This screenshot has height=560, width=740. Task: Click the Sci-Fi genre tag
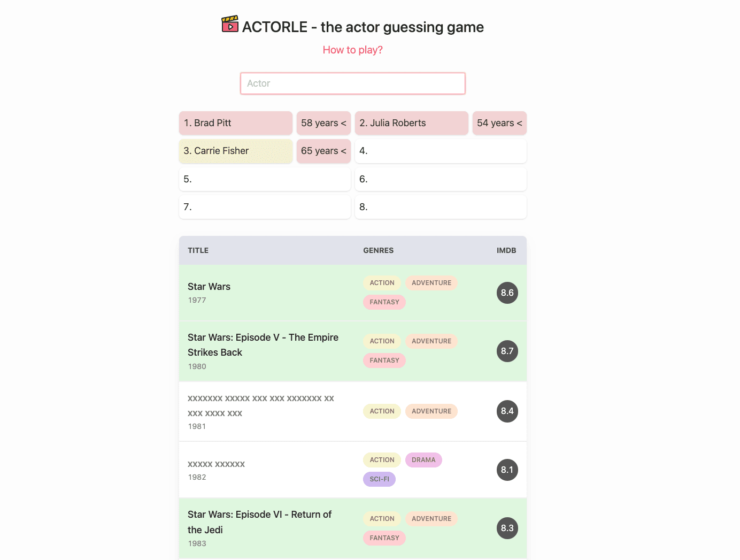point(379,479)
